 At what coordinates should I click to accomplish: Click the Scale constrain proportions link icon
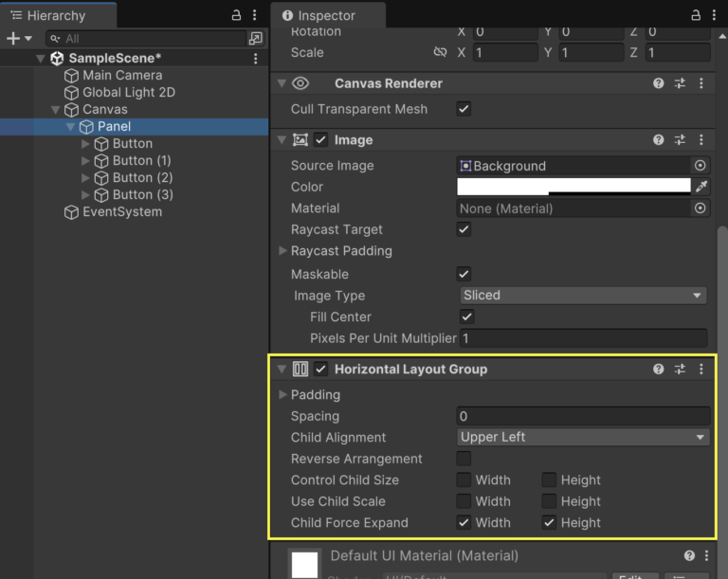[440, 52]
